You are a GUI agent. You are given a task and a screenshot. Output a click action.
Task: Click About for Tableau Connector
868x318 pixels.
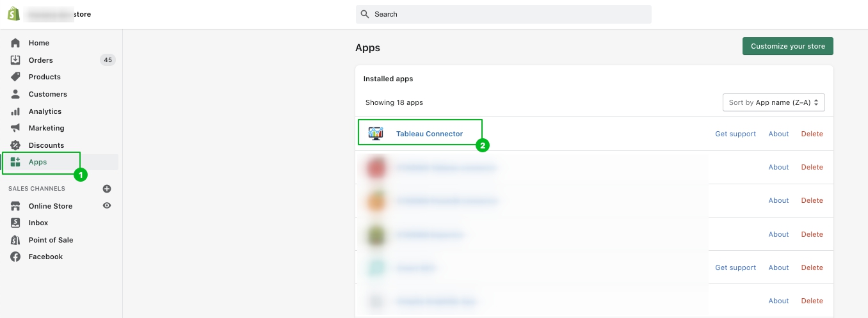click(x=778, y=134)
